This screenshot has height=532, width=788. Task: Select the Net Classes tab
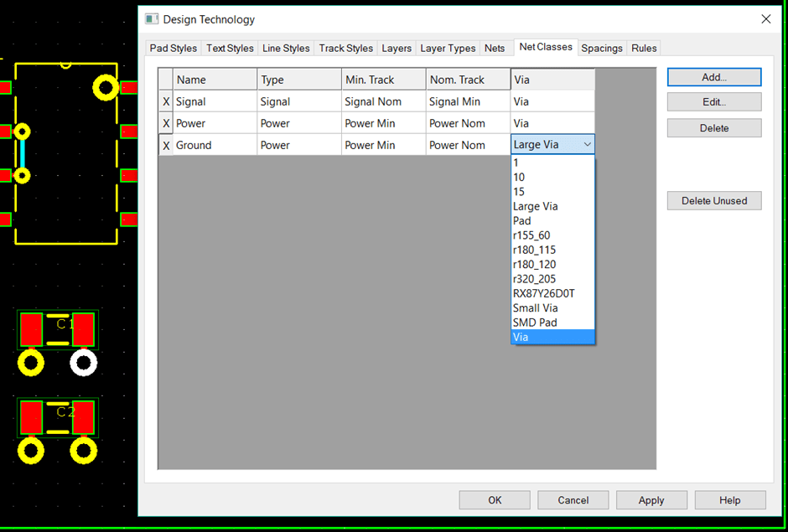(546, 47)
